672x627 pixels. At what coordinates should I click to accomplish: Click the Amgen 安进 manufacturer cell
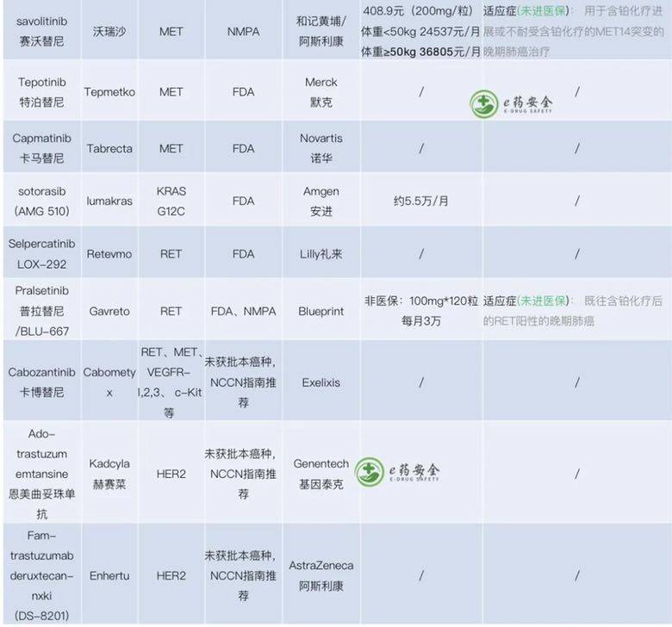(320, 200)
